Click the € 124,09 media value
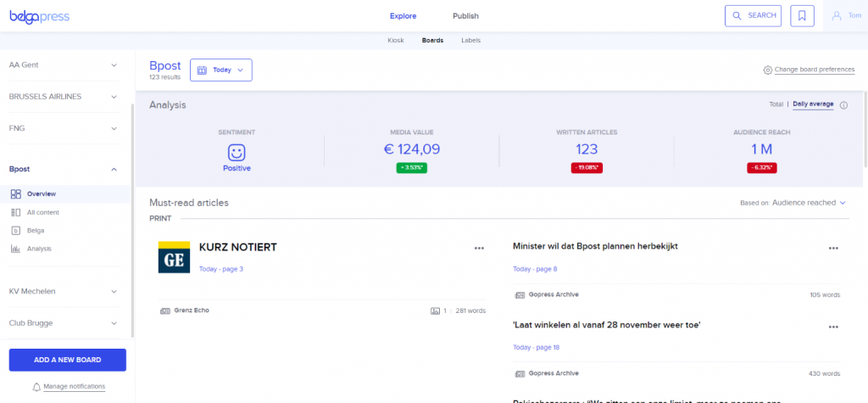This screenshot has height=403, width=868. coord(411,149)
